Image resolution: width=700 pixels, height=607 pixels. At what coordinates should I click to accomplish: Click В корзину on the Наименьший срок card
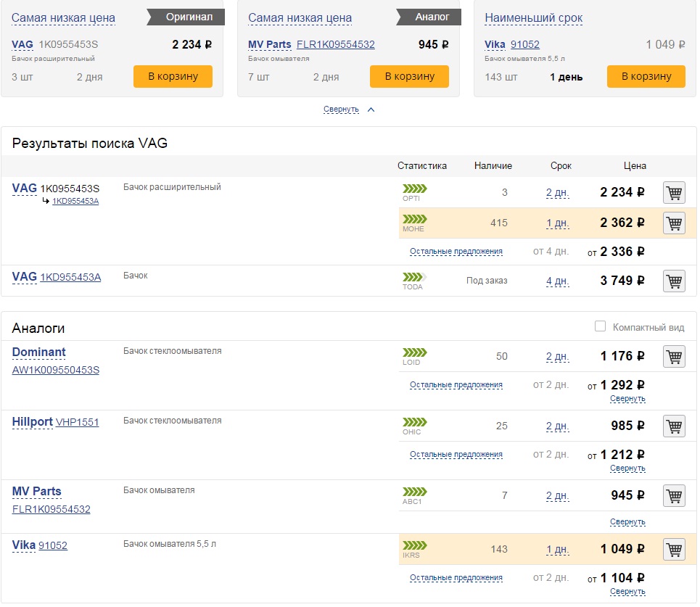point(646,76)
